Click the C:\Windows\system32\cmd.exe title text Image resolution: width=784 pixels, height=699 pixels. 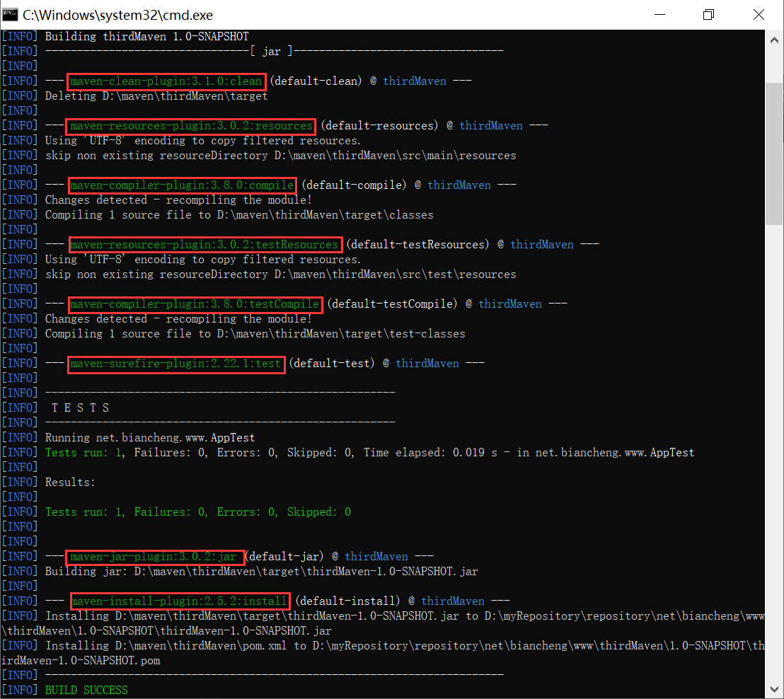(117, 15)
